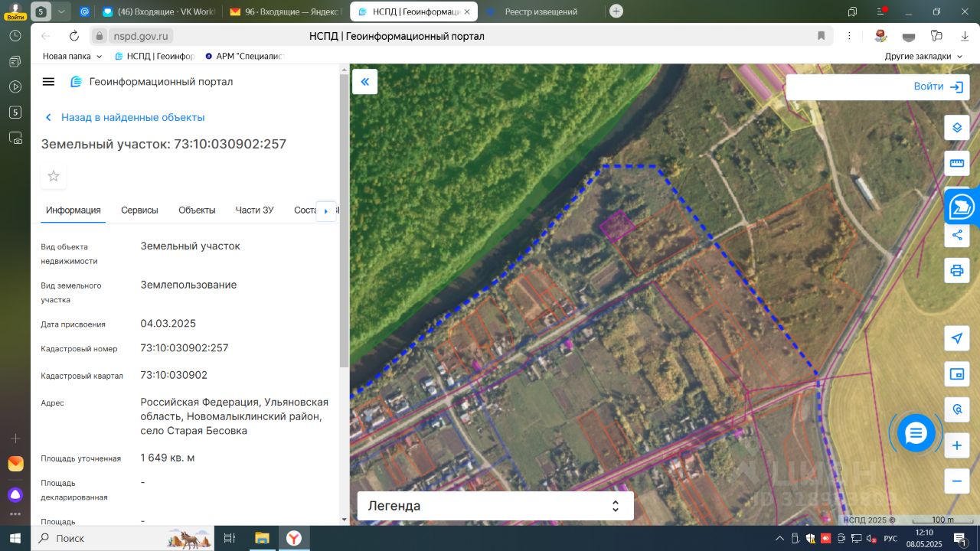
Task: Switch to VK WorkMail Входящие browser tab
Action: [x=158, y=11]
